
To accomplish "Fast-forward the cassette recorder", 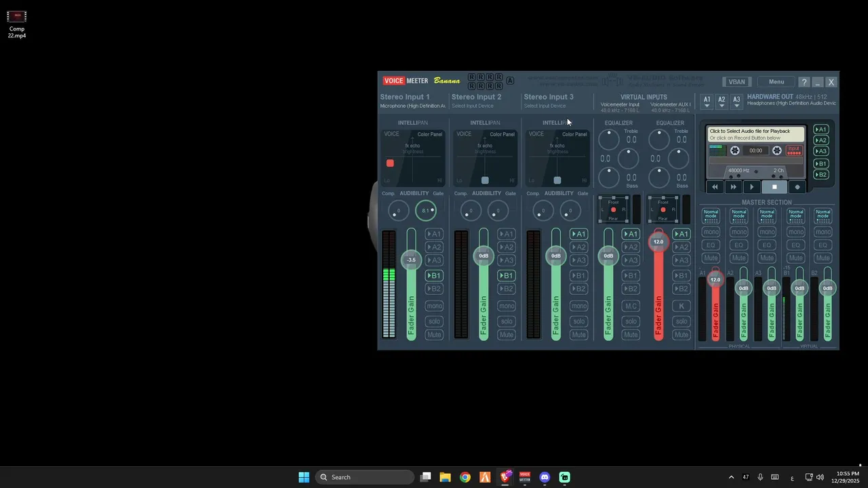I will click(733, 187).
